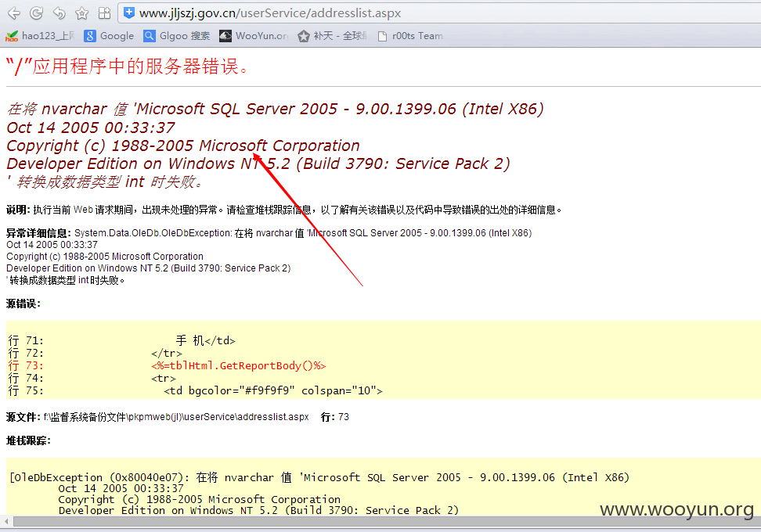The image size is (761, 532).
Task: Open the Google bookmark
Action: [x=109, y=36]
